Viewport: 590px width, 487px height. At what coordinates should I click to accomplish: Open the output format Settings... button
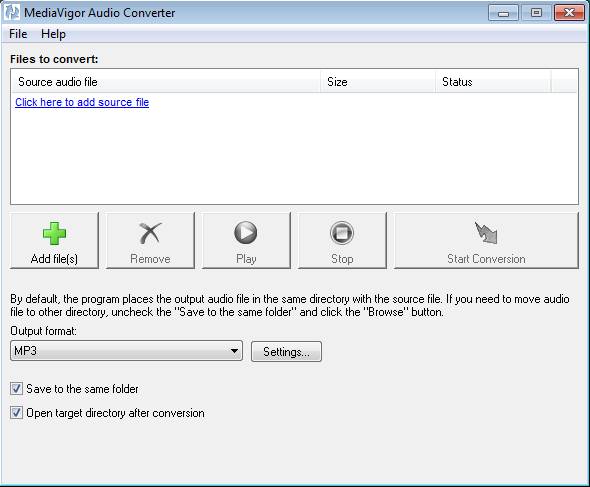click(x=286, y=352)
